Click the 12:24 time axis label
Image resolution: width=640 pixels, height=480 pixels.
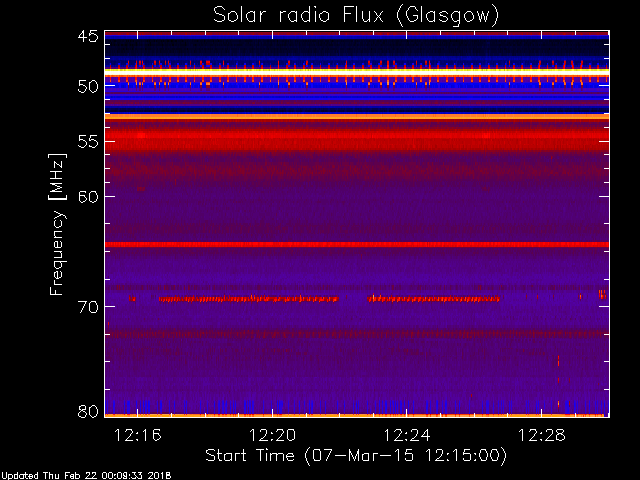pos(407,435)
